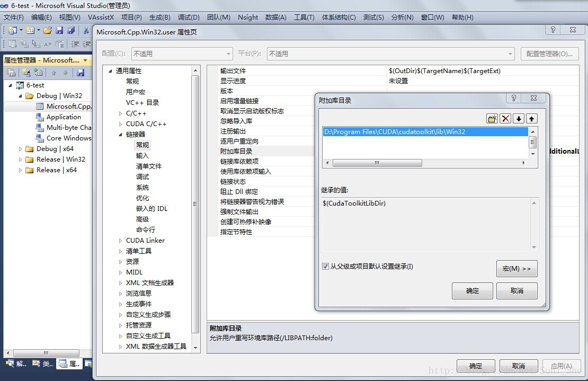The height and width of the screenshot is (381, 588).
Task: Click the New Project icon in toolbar
Action: [x=12, y=30]
